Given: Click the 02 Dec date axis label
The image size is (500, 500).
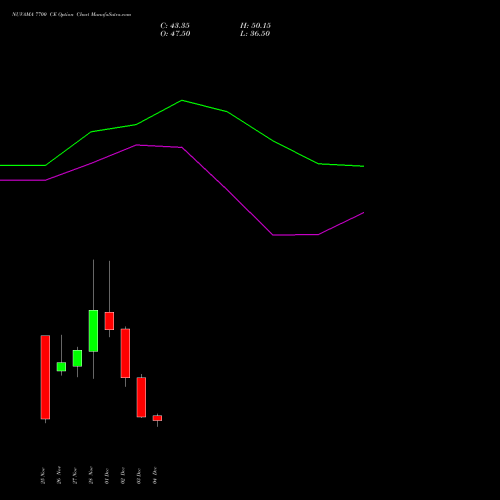Looking at the screenshot, I should point(123,476).
